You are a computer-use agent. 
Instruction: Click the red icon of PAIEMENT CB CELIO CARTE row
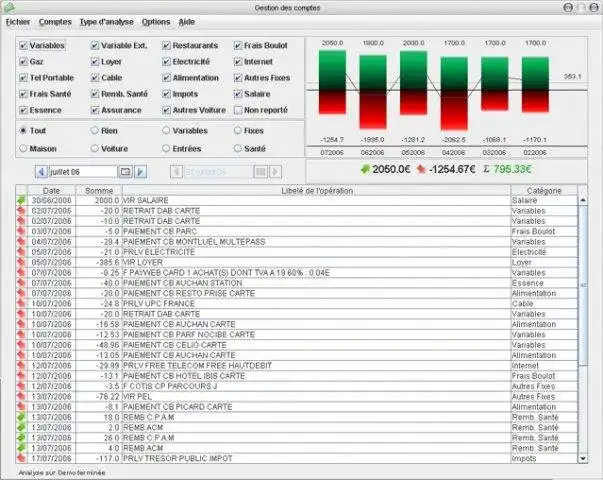pyautogui.click(x=21, y=345)
